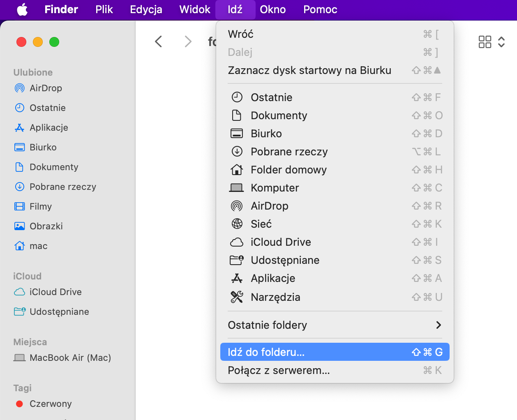Select Zaznacz dysk startowy na Biurku
The image size is (517, 420).
click(x=335, y=70)
